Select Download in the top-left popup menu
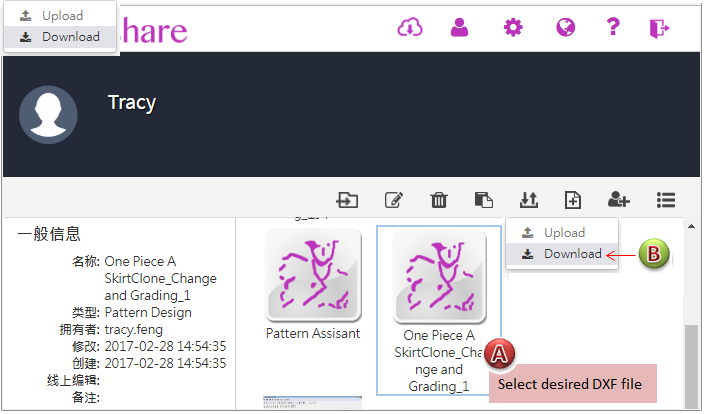The width and height of the screenshot is (705, 414). tap(60, 37)
